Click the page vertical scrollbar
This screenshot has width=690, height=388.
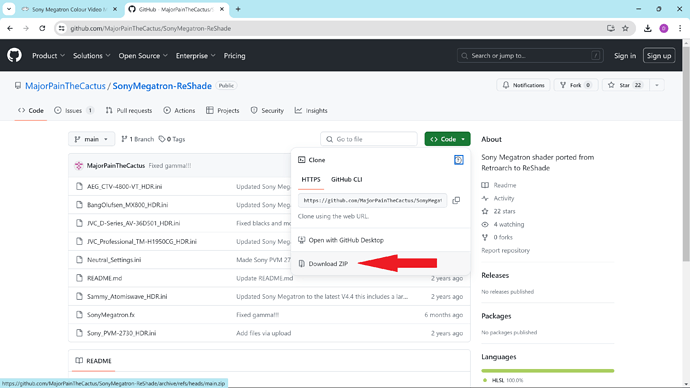pos(686,154)
